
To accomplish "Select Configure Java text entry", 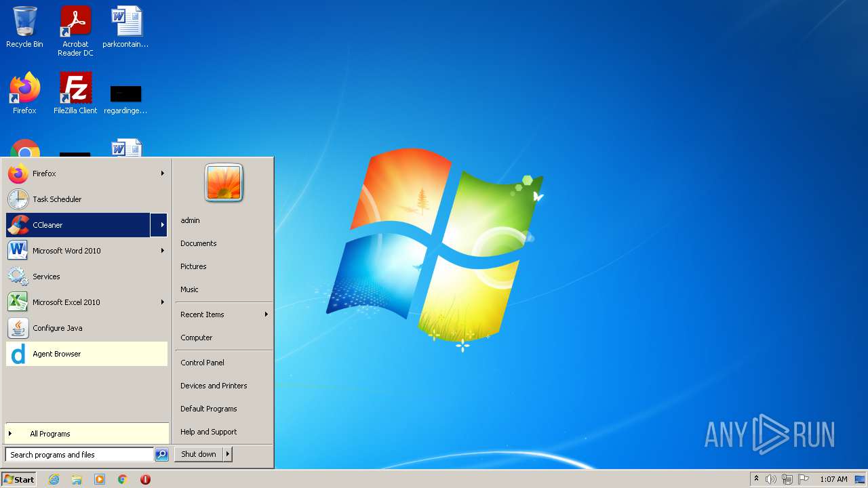I will pos(58,328).
